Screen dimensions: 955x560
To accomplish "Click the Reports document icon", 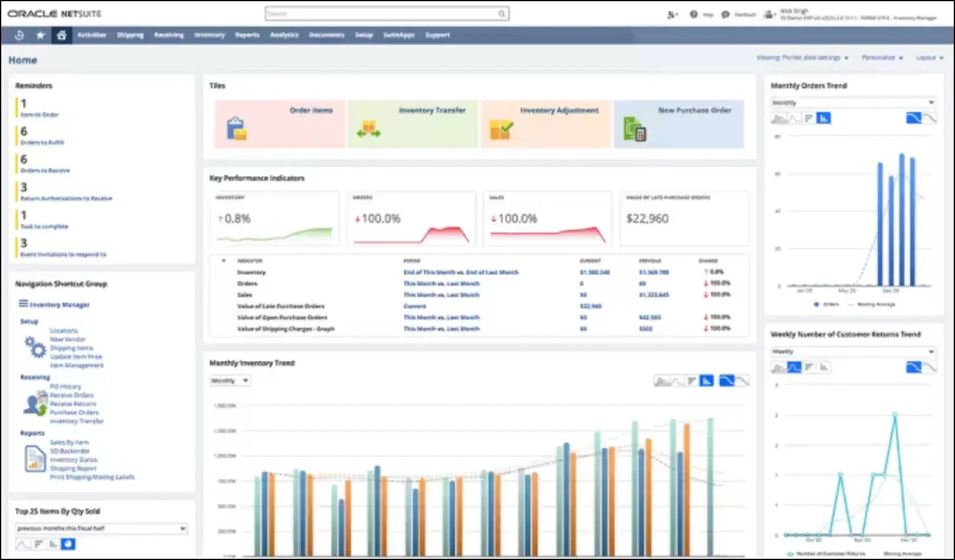I will click(35, 459).
